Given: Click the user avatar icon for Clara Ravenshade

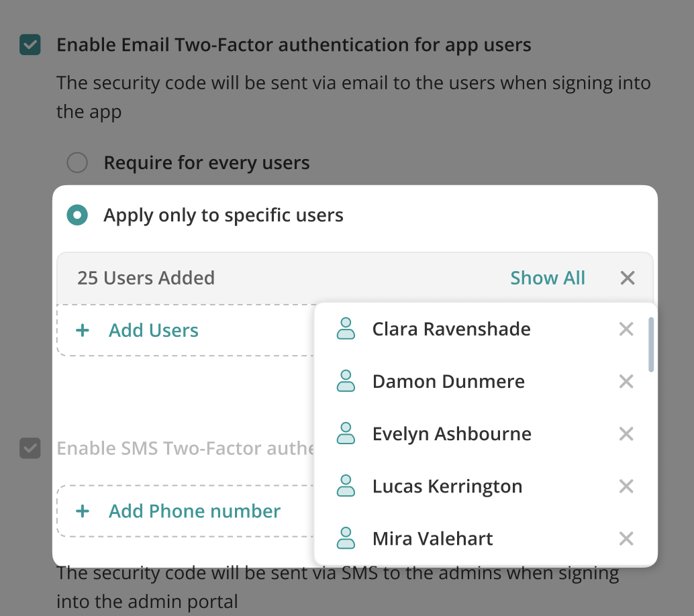Looking at the screenshot, I should click(x=346, y=329).
